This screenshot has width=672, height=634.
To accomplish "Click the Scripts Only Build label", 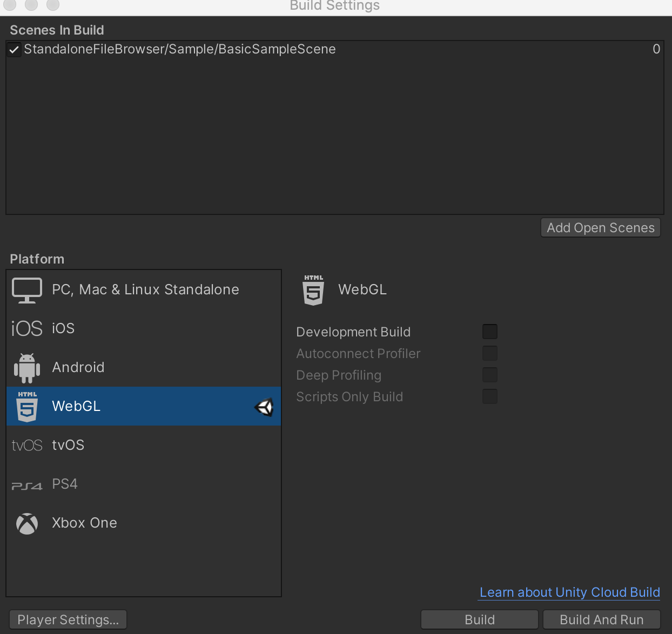I will click(x=350, y=397).
